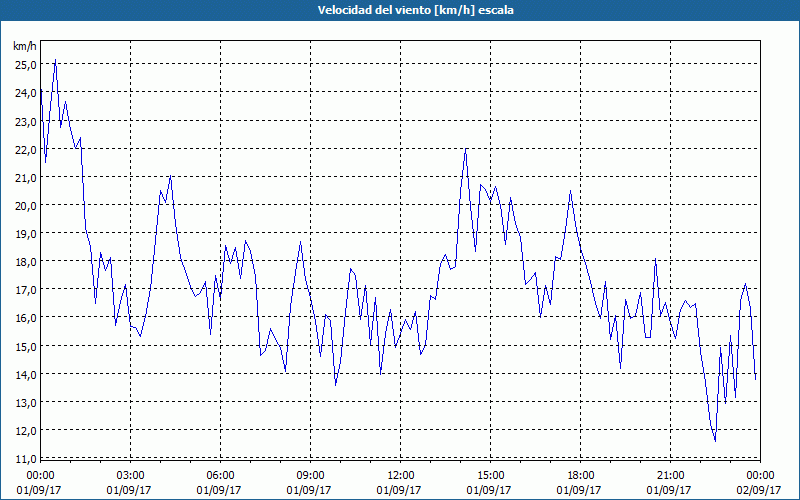The width and height of the screenshot is (800, 500).
Task: Select the 00:00 time label above 02/09/17
Action: [x=760, y=475]
